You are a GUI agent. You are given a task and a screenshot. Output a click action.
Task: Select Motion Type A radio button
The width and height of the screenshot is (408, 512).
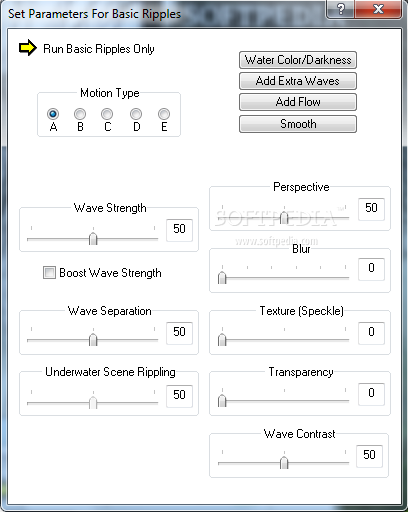point(53,114)
